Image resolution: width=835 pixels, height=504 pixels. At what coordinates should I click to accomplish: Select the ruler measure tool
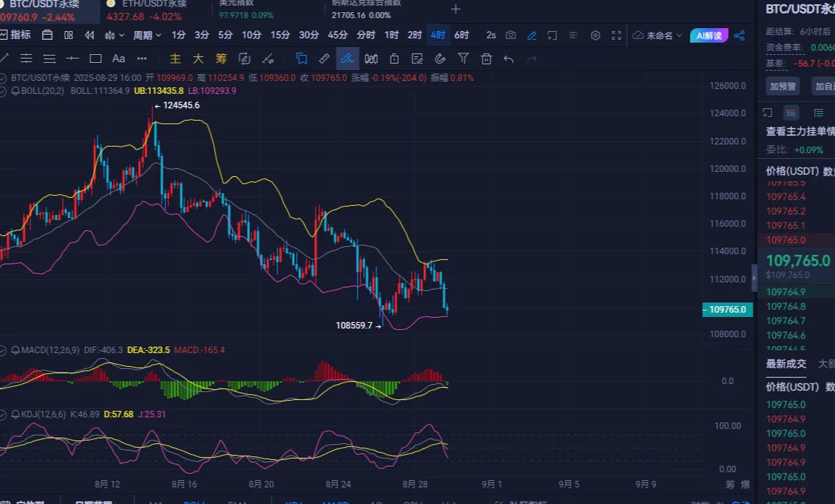[324, 58]
